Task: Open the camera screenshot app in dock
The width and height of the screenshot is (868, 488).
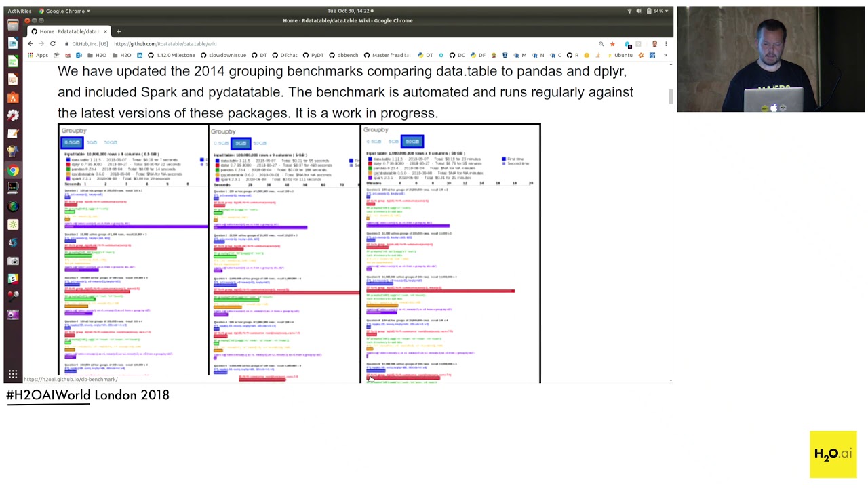Action: 13,260
